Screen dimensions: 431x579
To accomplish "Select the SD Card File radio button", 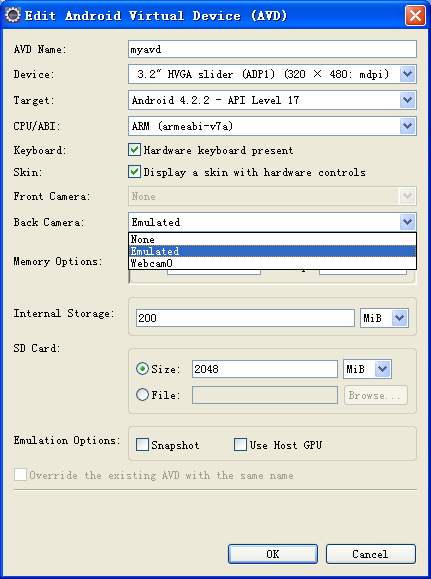I will (x=142, y=395).
